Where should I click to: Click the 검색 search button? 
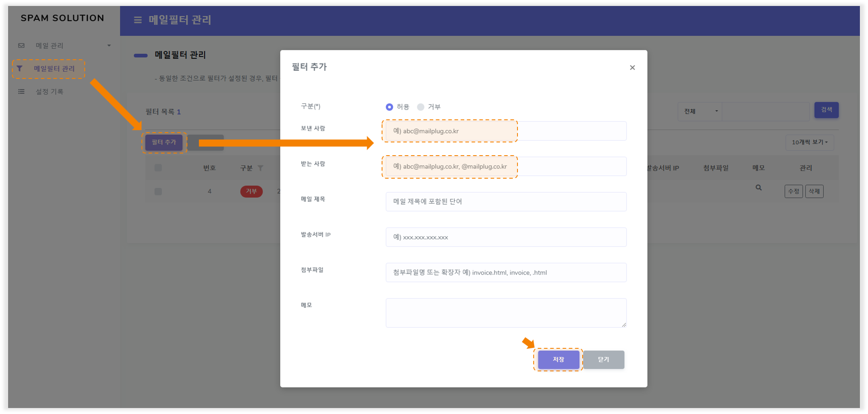point(826,110)
